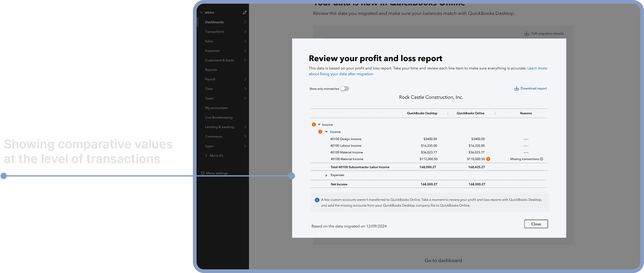This screenshot has height=273, width=644.
Task: Click the 168,425.27 total value
Action: (x=476, y=167)
